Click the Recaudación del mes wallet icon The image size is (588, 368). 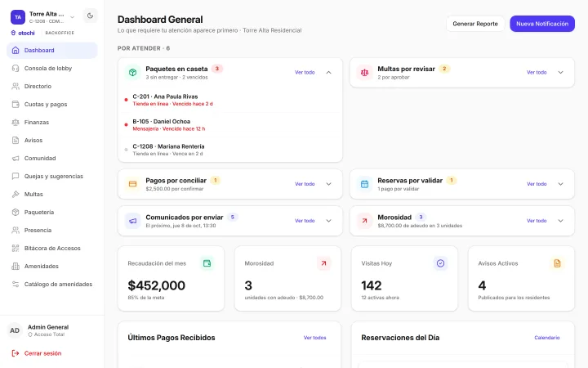tap(207, 263)
